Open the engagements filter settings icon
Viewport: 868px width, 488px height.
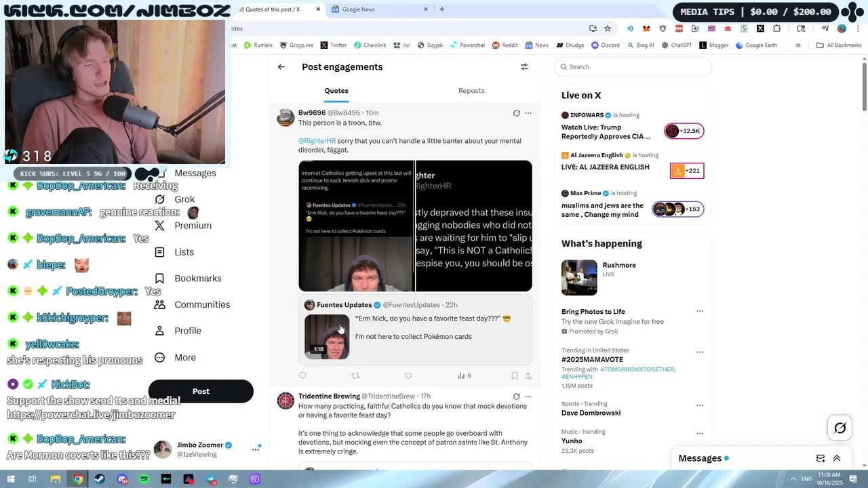coord(524,67)
